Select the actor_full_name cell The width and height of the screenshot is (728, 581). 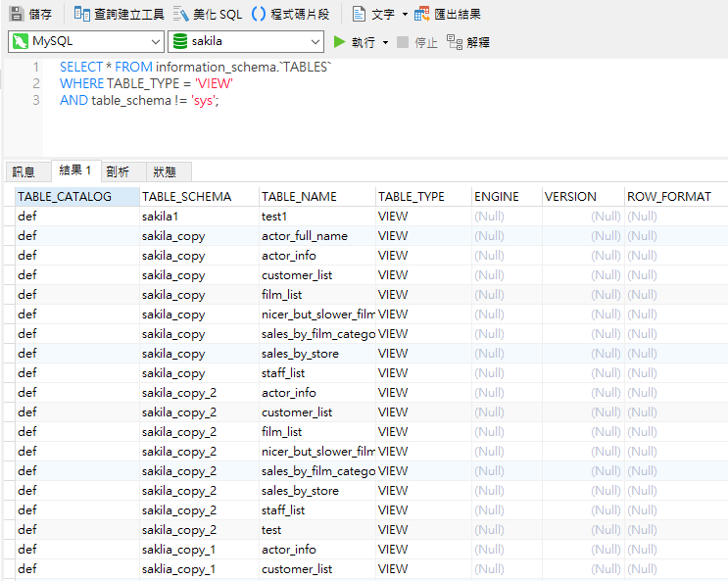(x=305, y=235)
